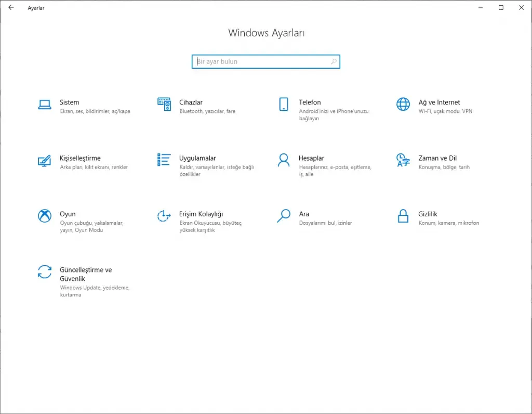This screenshot has width=532, height=414.
Task: Go back using the back arrow
Action: point(11,8)
